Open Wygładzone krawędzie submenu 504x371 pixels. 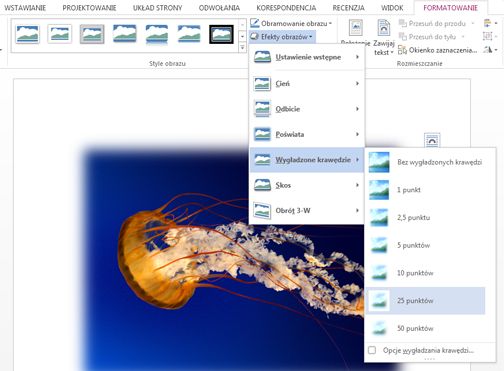(306, 160)
